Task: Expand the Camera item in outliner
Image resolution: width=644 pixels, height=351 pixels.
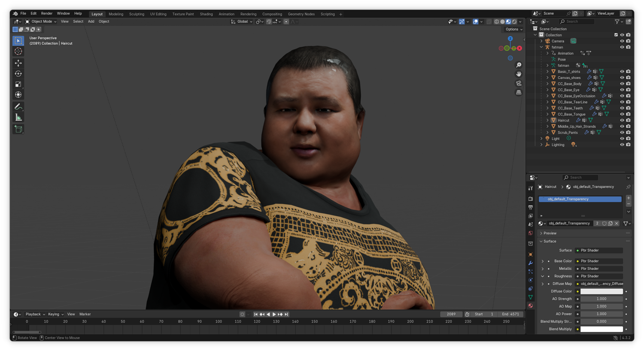Action: click(x=541, y=41)
